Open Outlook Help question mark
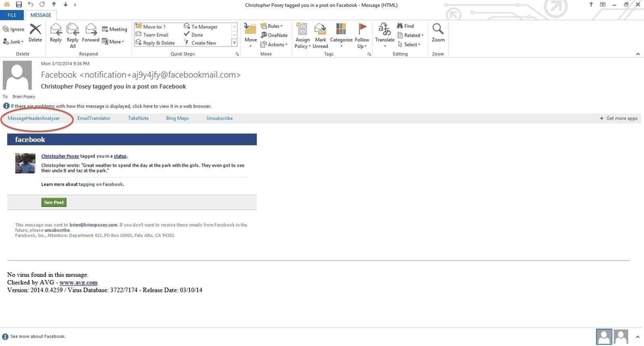 (x=591, y=4)
